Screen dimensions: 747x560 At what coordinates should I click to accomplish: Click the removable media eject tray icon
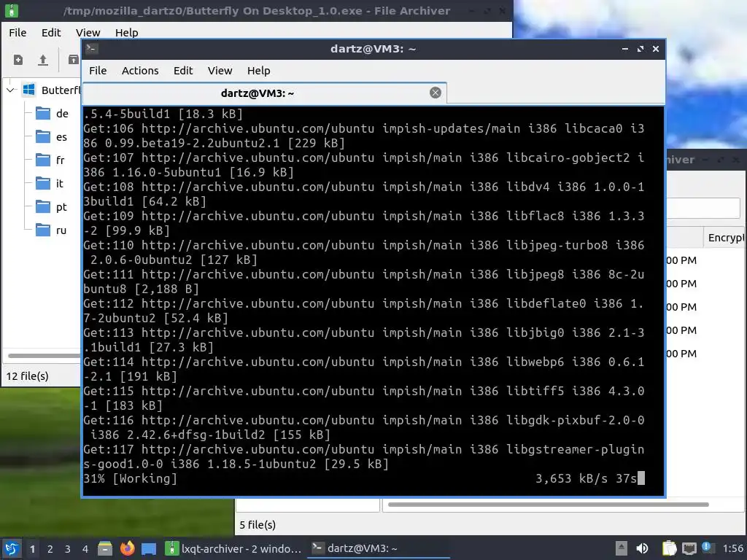click(x=622, y=548)
